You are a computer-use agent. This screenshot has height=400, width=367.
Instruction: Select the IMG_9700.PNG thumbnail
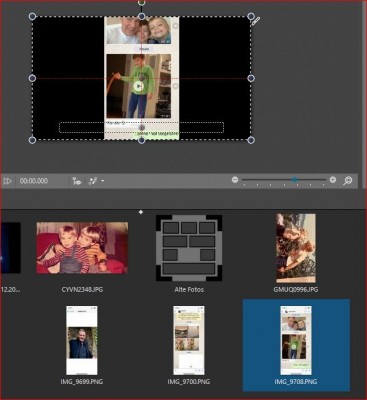189,340
